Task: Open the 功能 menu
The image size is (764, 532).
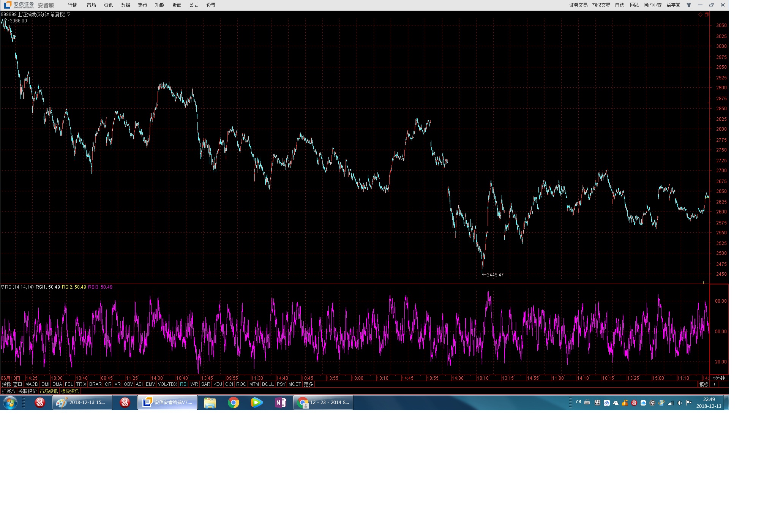Action: click(x=160, y=5)
